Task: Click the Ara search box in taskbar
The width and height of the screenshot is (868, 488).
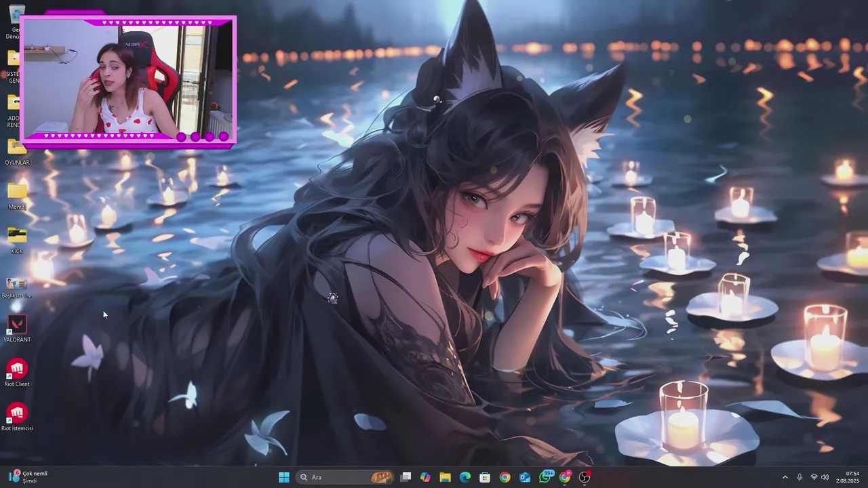Action: tap(346, 477)
